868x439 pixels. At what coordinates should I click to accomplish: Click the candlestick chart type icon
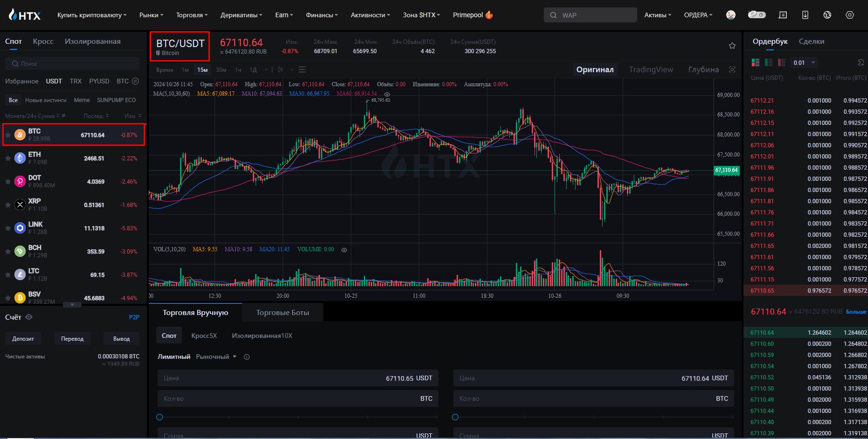(280, 69)
